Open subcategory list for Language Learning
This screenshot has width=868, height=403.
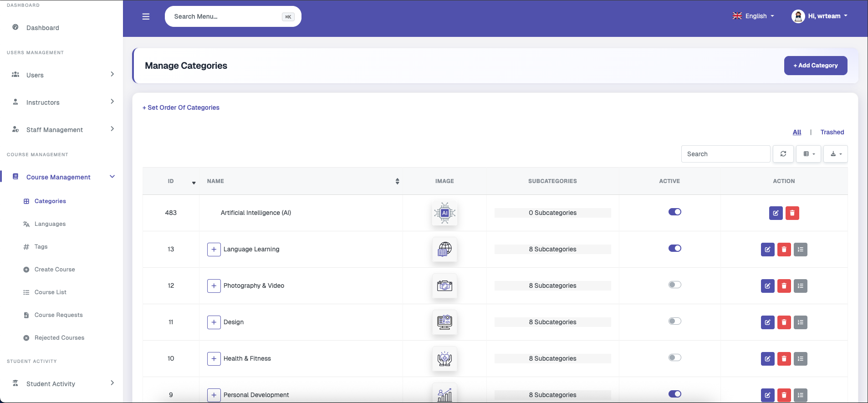coord(800,250)
